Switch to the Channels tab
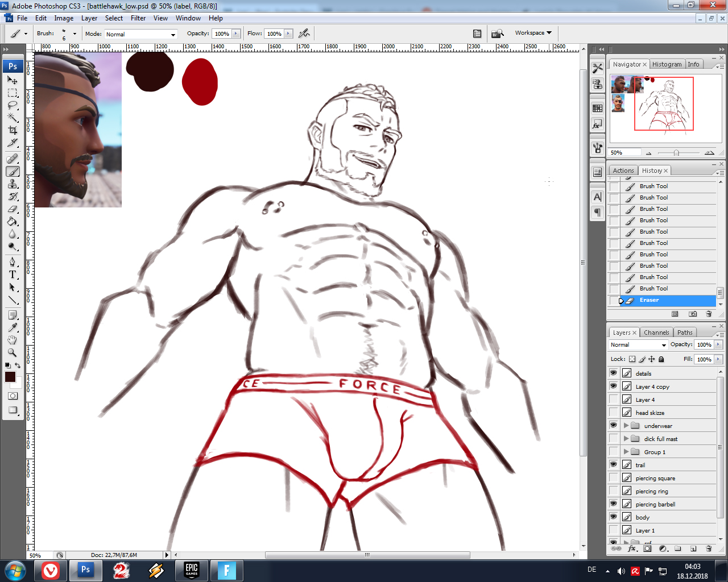728x582 pixels. point(656,332)
